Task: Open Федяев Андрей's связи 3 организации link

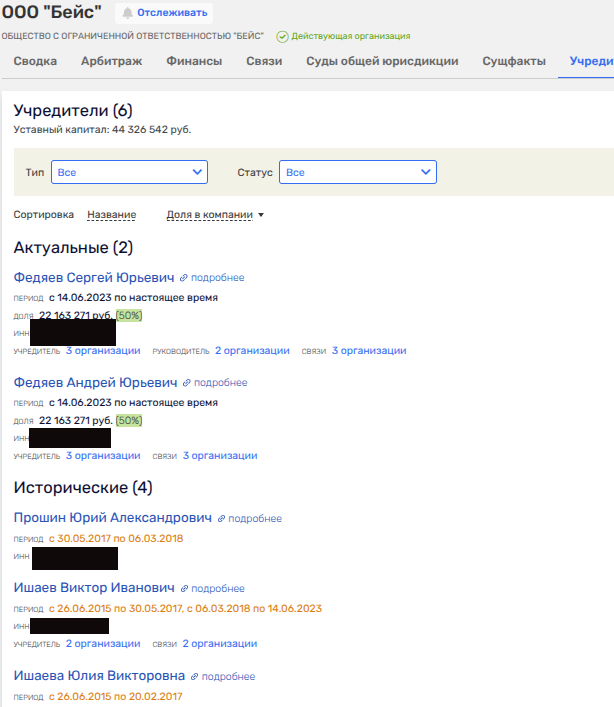Action: pos(220,456)
